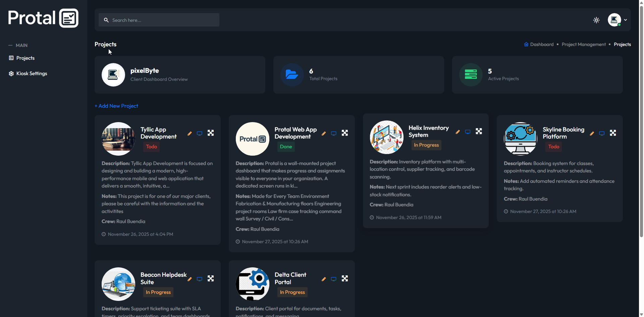Edit the Skyline Booking Platform project

[592, 133]
